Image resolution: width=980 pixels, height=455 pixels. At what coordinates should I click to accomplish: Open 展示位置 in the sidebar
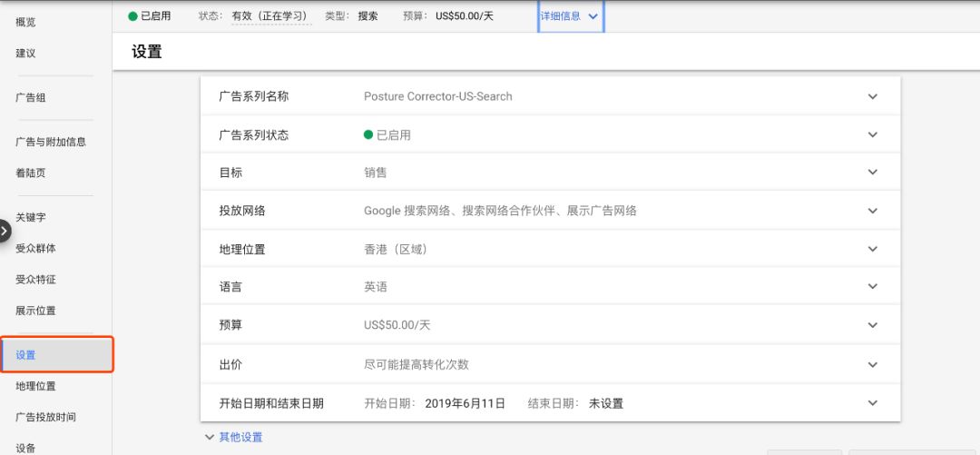pos(35,311)
